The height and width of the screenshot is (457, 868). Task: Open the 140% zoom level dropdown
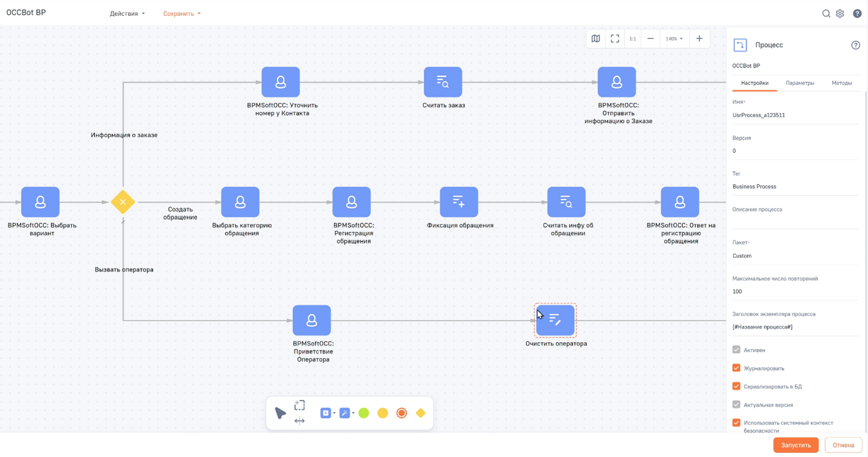[x=674, y=39]
